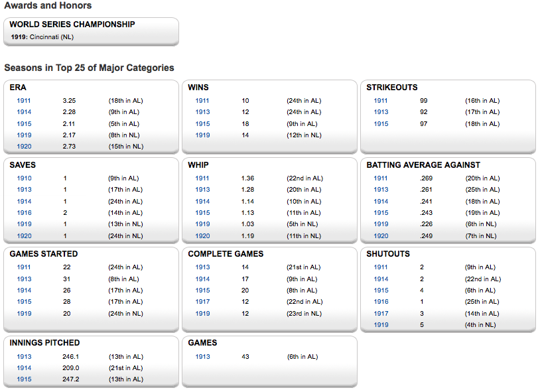Open the 1920 link in WHIP section
The width and height of the screenshot is (540, 392).
(x=202, y=236)
